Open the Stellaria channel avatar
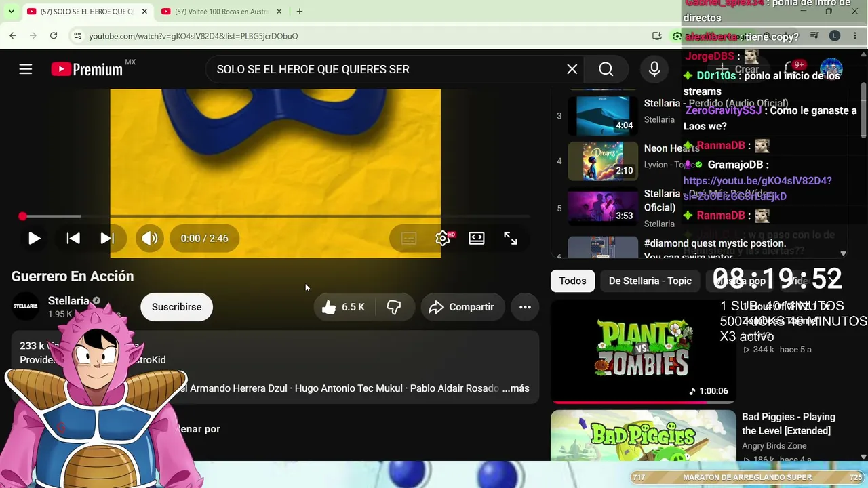 tap(26, 306)
